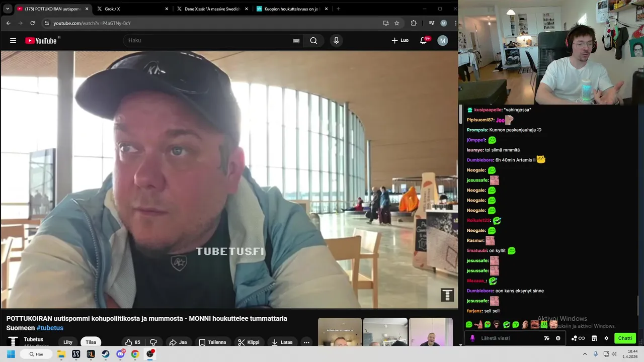Viewport: 644px width, 362px height.
Task: Click install app icon in address bar
Action: tap(386, 23)
